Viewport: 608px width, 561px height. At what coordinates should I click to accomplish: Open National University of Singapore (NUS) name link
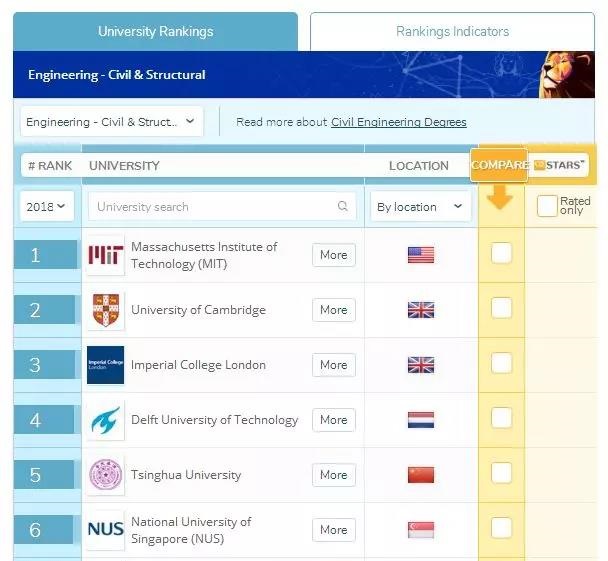191,530
